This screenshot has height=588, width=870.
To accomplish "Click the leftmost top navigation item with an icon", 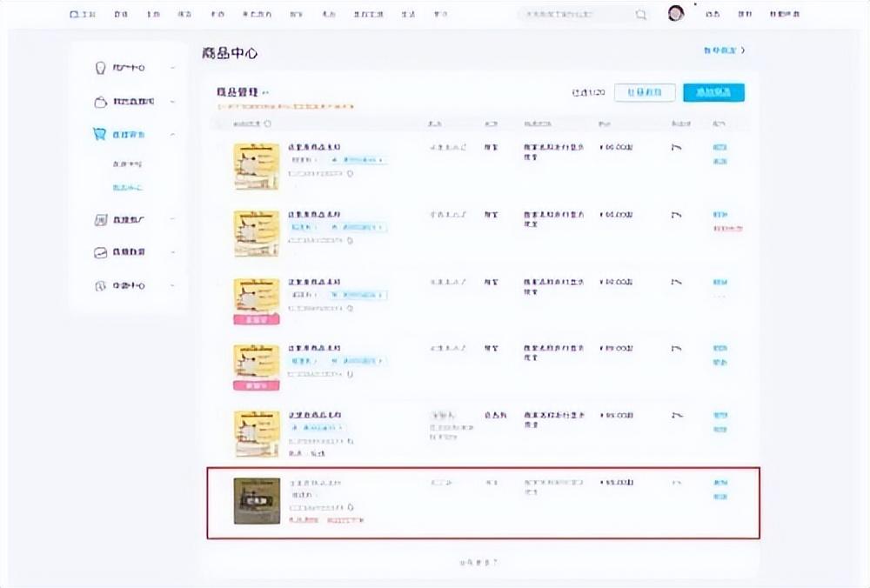I will (x=83, y=15).
